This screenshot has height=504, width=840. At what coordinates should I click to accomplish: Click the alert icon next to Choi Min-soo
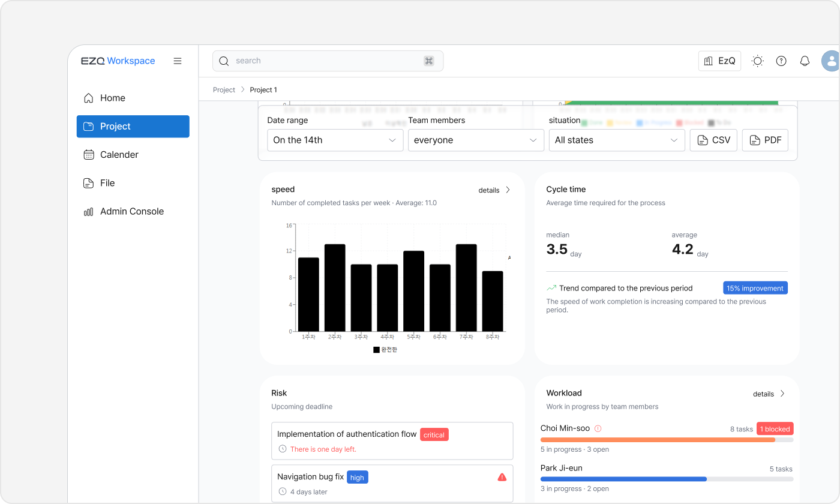click(598, 428)
